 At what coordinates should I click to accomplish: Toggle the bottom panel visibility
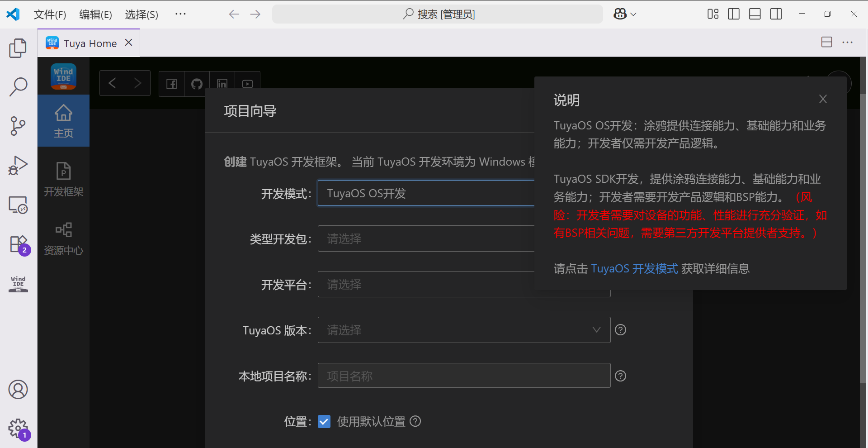755,14
